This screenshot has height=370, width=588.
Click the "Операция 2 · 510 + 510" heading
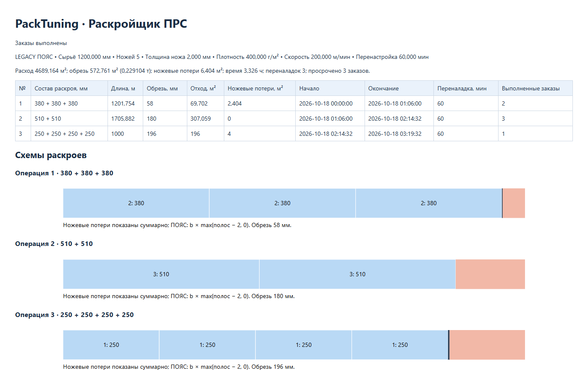pos(54,244)
